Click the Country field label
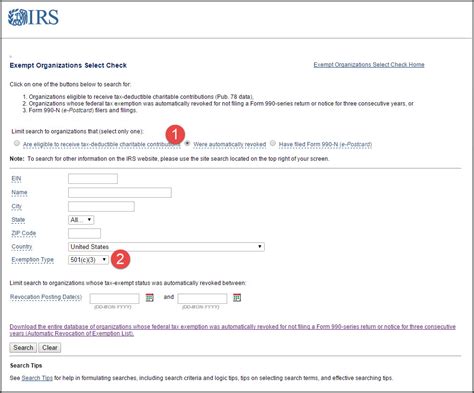 click(x=22, y=247)
